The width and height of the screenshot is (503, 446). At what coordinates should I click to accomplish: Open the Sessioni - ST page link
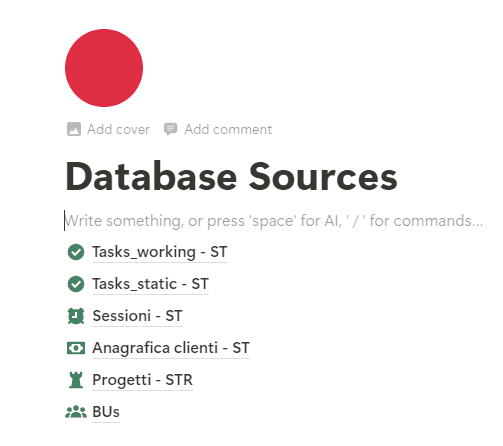(x=137, y=316)
